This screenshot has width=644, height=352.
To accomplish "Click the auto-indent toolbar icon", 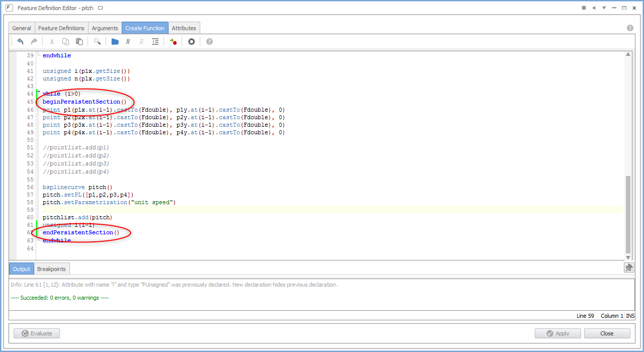I will click(x=155, y=41).
